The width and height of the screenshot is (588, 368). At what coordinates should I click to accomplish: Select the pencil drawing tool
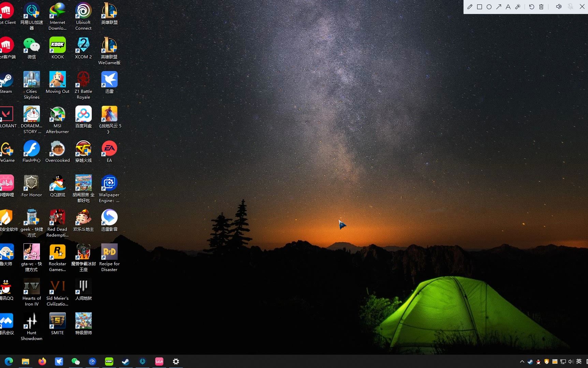(x=470, y=7)
